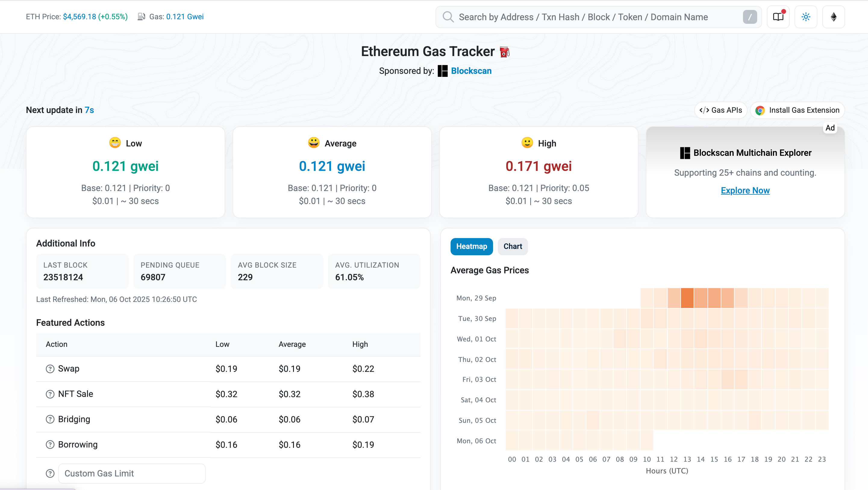Click the book icon with red notification dot

pyautogui.click(x=778, y=17)
